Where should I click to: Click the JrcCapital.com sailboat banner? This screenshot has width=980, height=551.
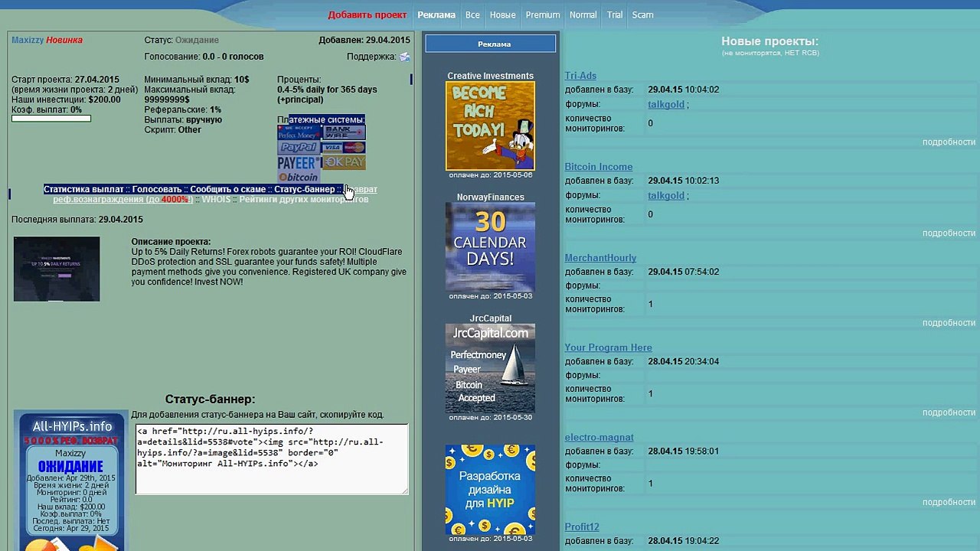490,368
